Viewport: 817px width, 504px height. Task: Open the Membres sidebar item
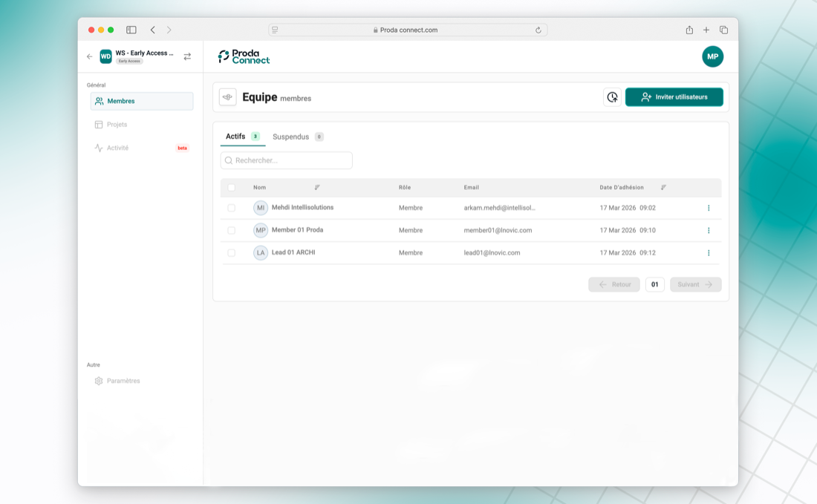[142, 101]
